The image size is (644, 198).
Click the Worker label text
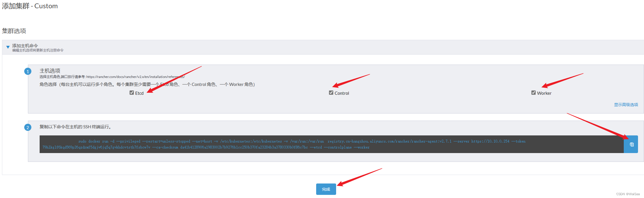point(544,93)
